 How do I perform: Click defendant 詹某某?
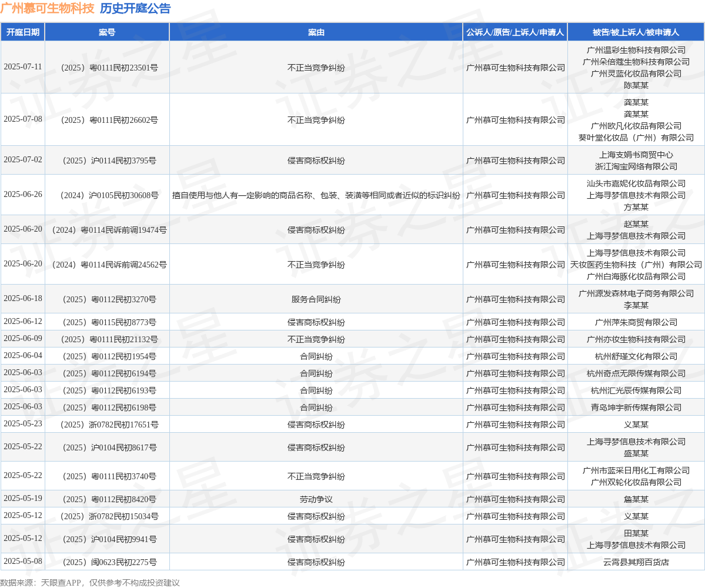point(636,499)
